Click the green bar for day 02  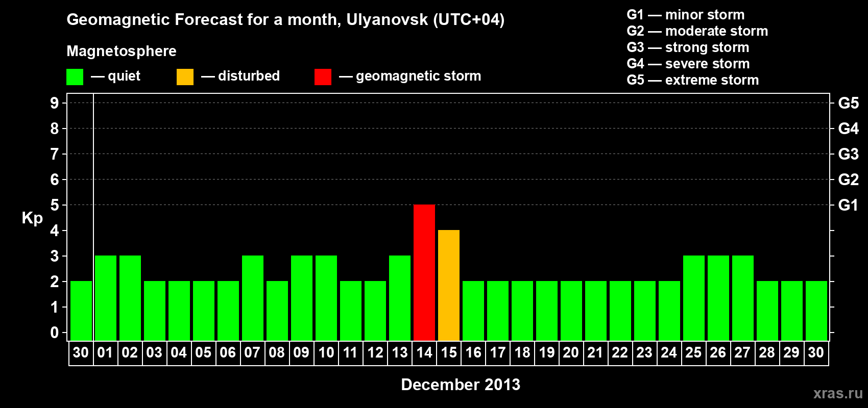pos(130,298)
